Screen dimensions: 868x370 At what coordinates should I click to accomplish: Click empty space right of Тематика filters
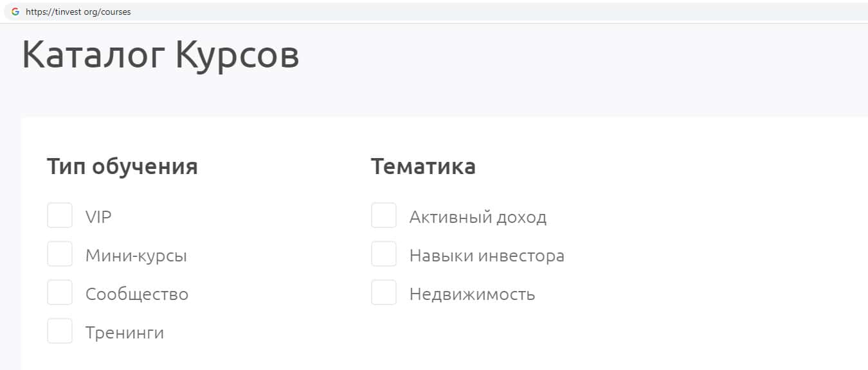707,257
